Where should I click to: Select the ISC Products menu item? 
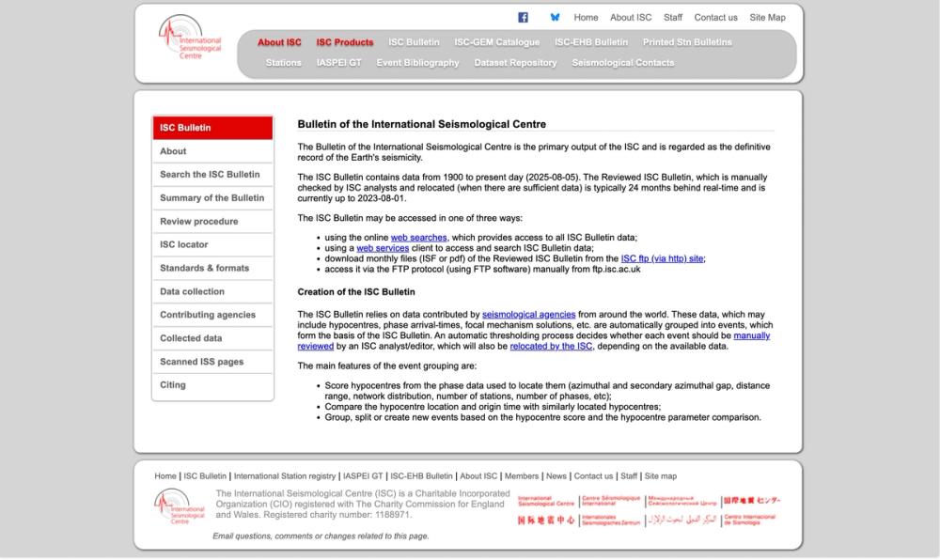(x=345, y=42)
